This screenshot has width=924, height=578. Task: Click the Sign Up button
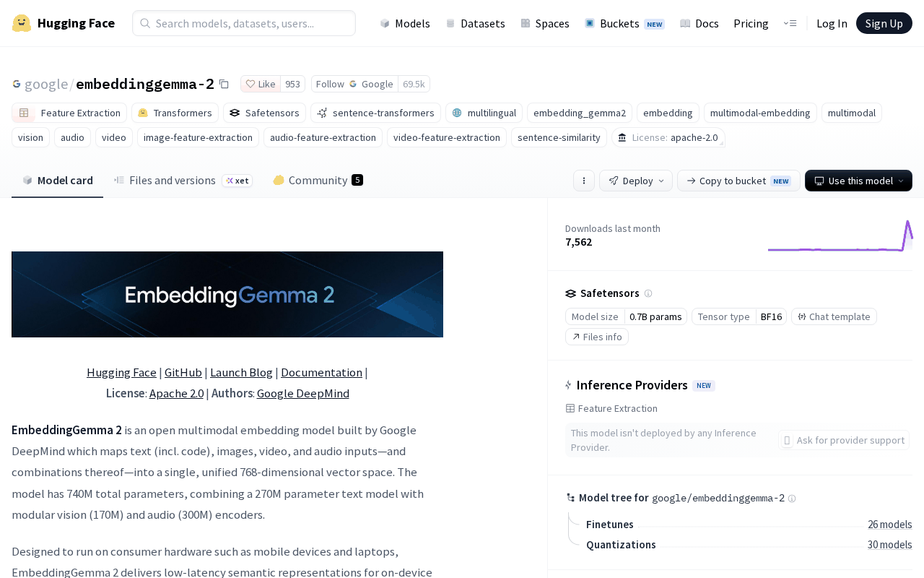click(x=884, y=23)
